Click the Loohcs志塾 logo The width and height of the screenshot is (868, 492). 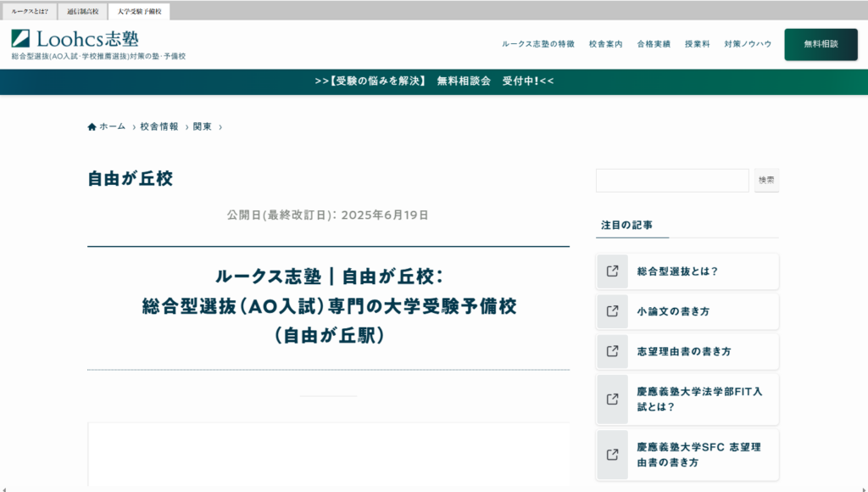(75, 38)
